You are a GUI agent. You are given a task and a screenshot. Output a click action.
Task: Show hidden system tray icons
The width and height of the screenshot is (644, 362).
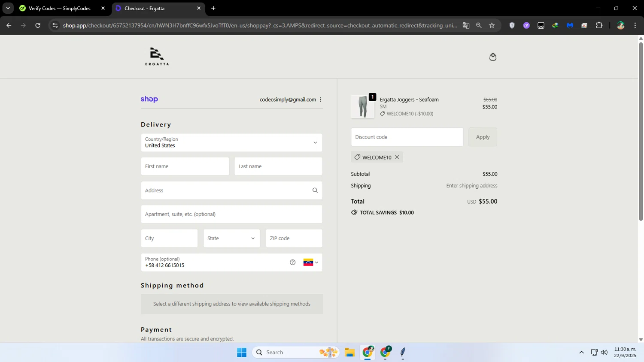tap(581, 352)
